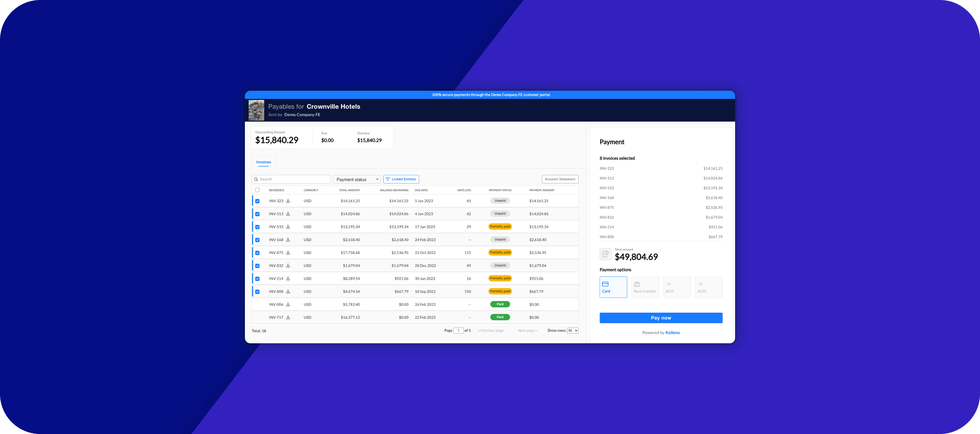Open the Linked Entities filter
This screenshot has height=434, width=980.
(x=401, y=179)
